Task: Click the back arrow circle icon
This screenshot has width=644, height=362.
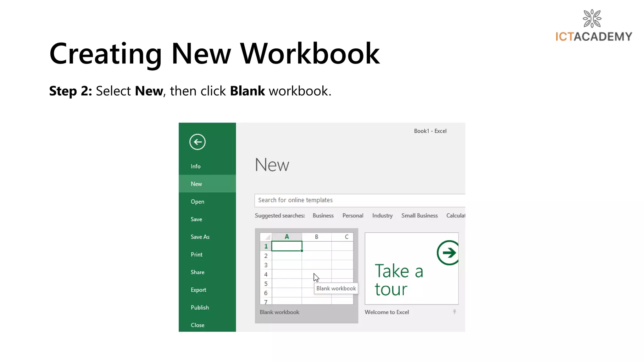Action: (x=197, y=142)
